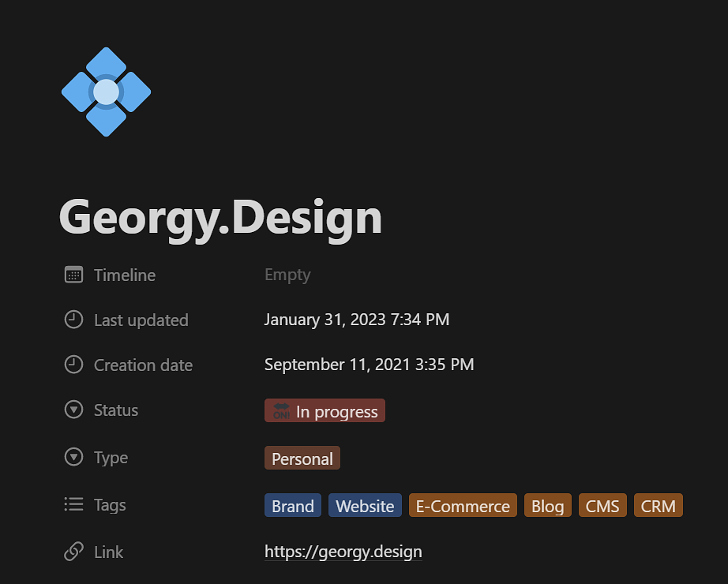Click the Empty timeline value field

pos(287,275)
